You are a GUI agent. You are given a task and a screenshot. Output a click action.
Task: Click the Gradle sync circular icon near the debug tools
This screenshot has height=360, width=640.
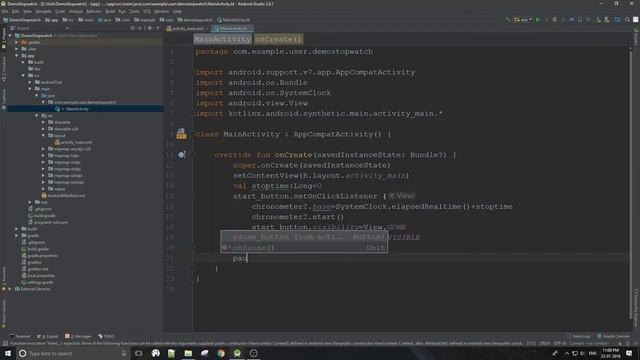click(x=555, y=20)
